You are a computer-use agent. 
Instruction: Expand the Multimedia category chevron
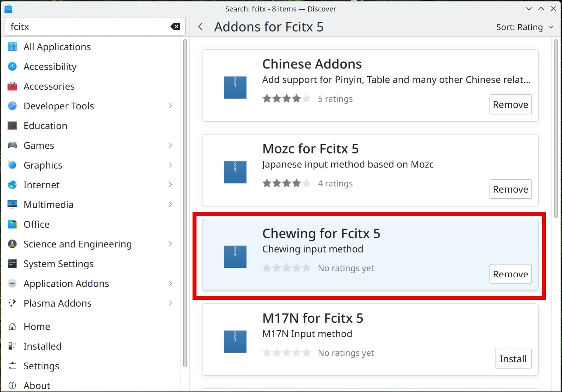(x=170, y=204)
